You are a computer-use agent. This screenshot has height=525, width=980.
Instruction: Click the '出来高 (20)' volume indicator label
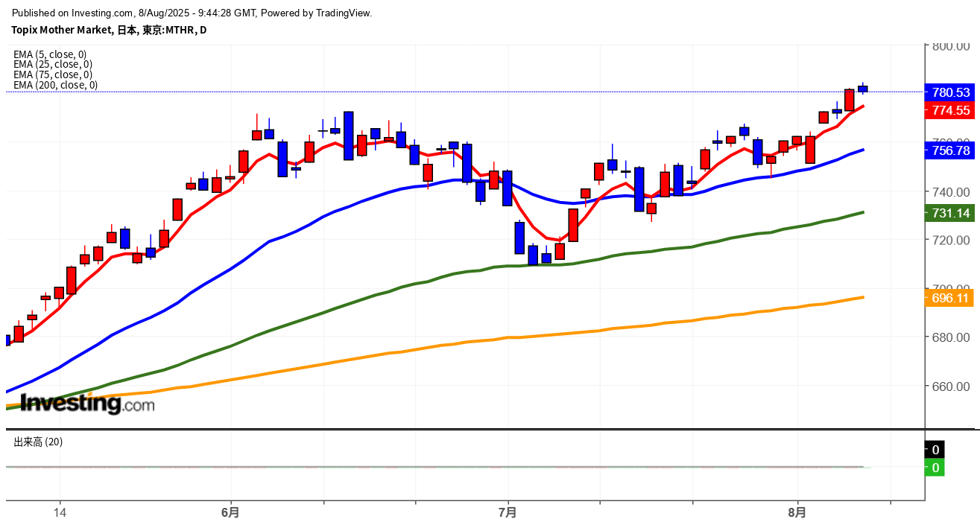[x=38, y=442]
